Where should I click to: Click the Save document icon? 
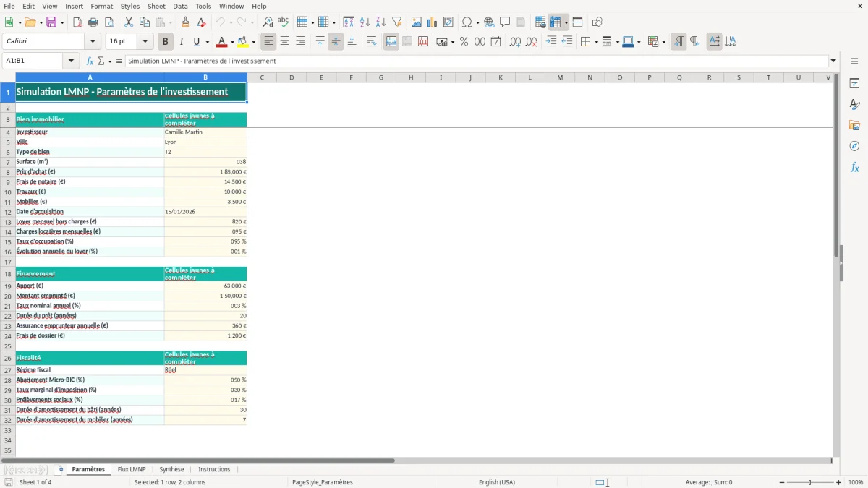click(51, 22)
